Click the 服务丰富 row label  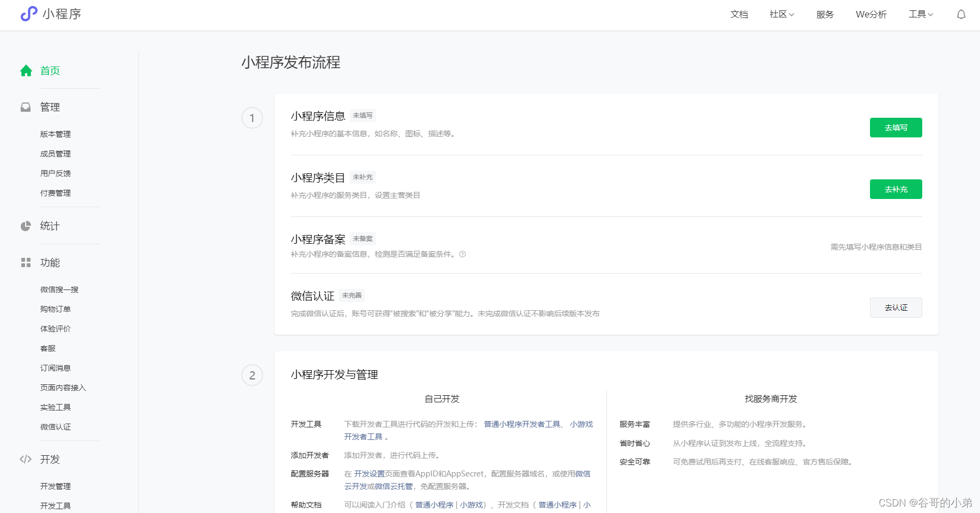[x=635, y=424]
